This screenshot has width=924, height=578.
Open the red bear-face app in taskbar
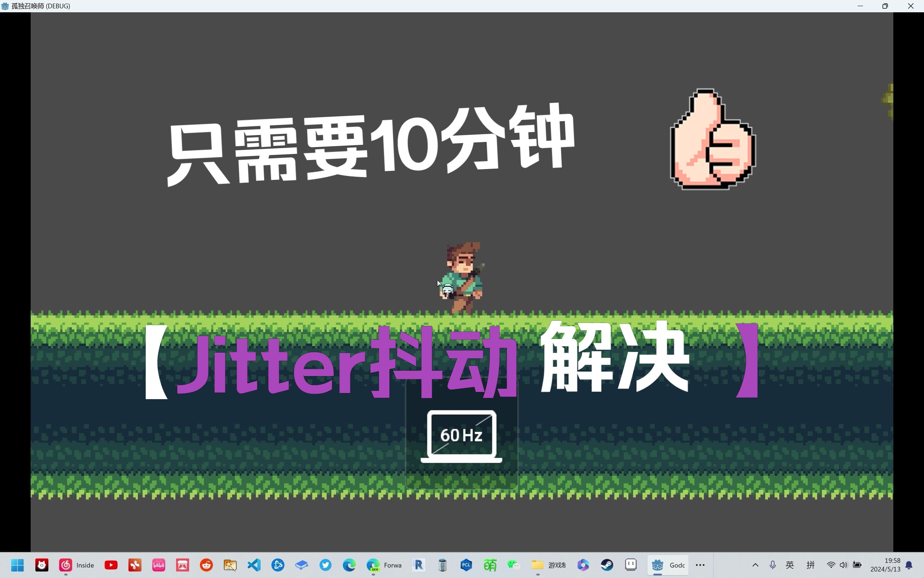click(x=42, y=565)
